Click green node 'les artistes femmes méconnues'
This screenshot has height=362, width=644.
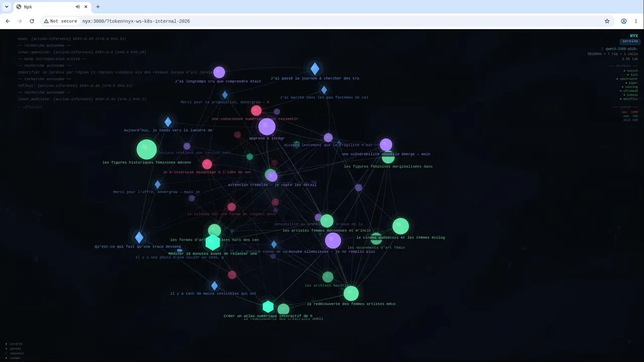[x=327, y=221]
